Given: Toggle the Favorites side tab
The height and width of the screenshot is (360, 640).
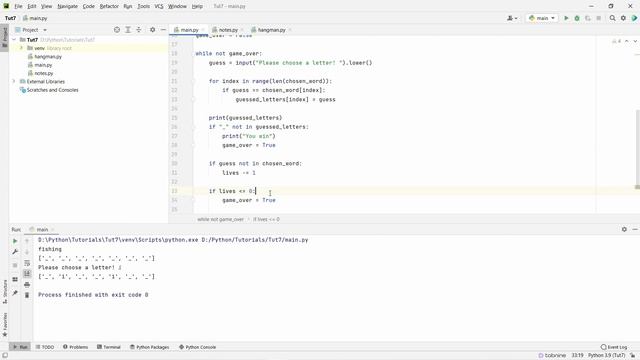Looking at the screenshot, I should 4,324.
